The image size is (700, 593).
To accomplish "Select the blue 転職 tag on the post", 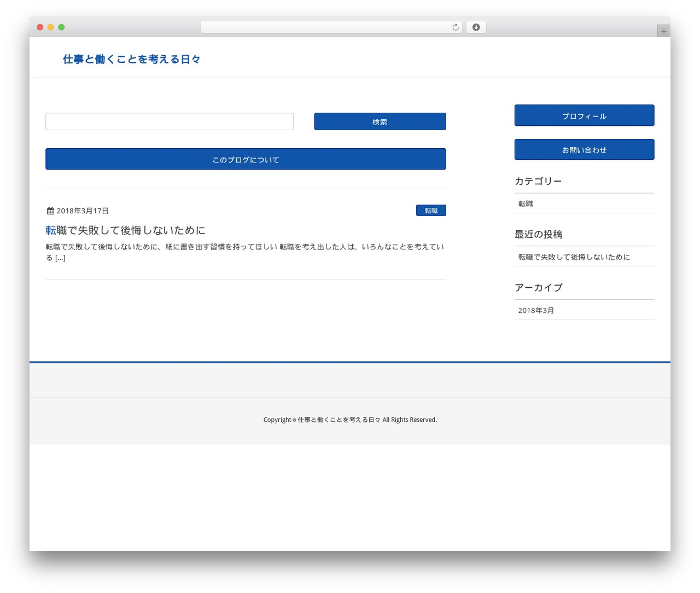I will pyautogui.click(x=431, y=211).
